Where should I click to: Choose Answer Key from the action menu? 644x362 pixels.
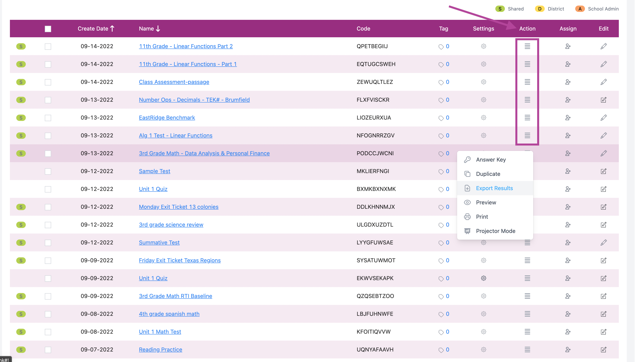point(495,160)
